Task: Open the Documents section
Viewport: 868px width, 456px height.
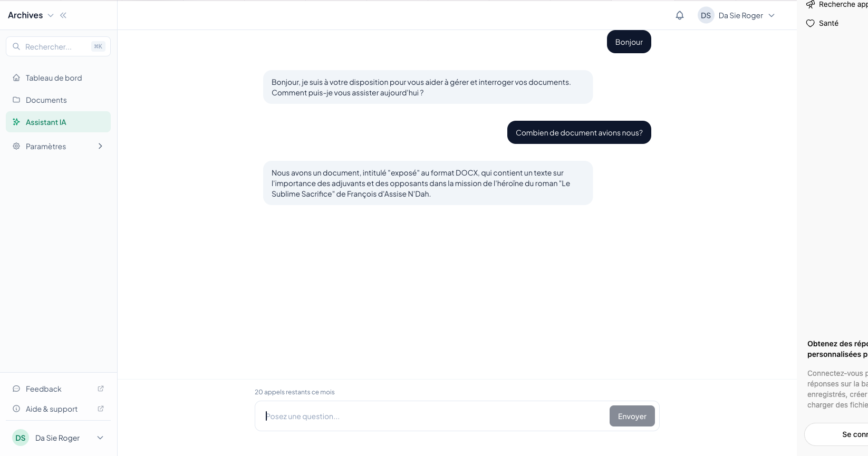Action: pos(46,100)
